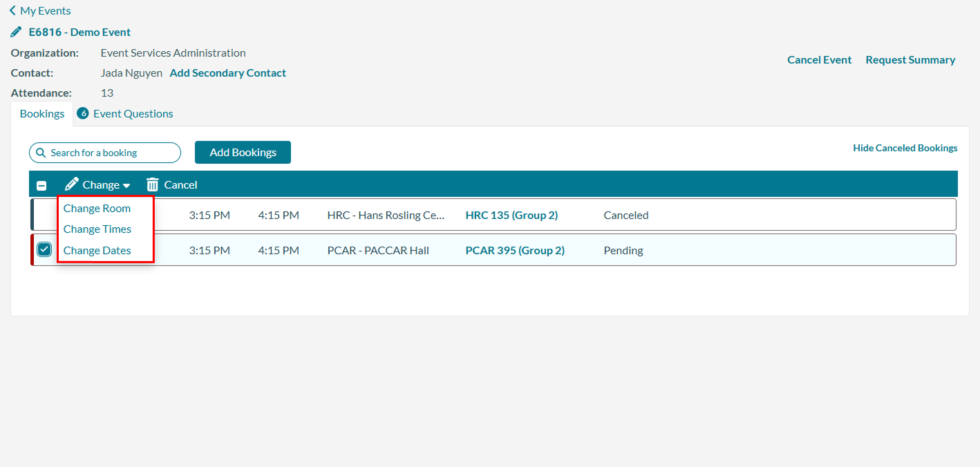
Task: Click the 6 badge on Event Questions
Action: [x=83, y=113]
